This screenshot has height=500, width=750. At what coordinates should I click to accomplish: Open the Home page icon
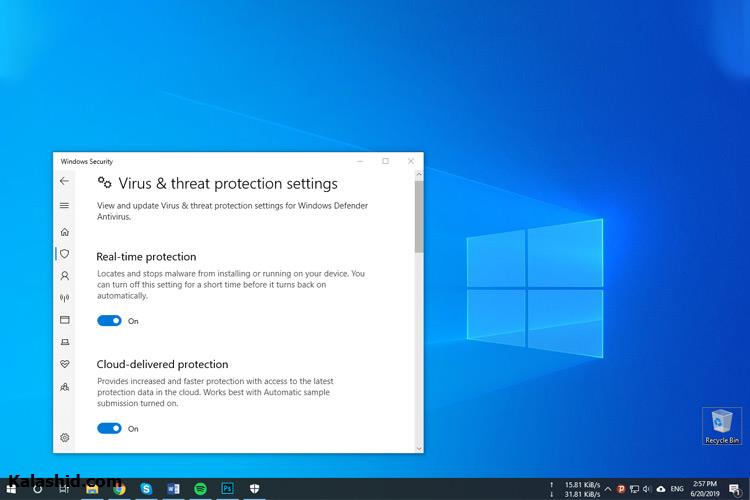click(65, 232)
